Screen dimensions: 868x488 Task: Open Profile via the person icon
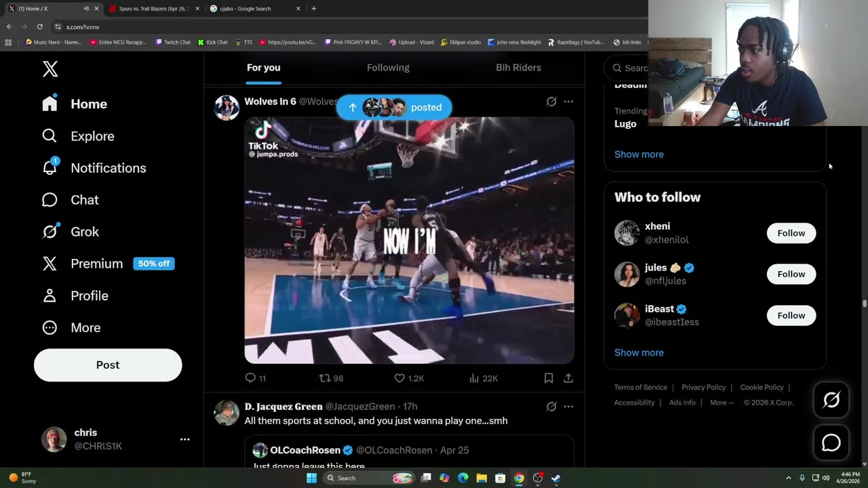(x=50, y=296)
